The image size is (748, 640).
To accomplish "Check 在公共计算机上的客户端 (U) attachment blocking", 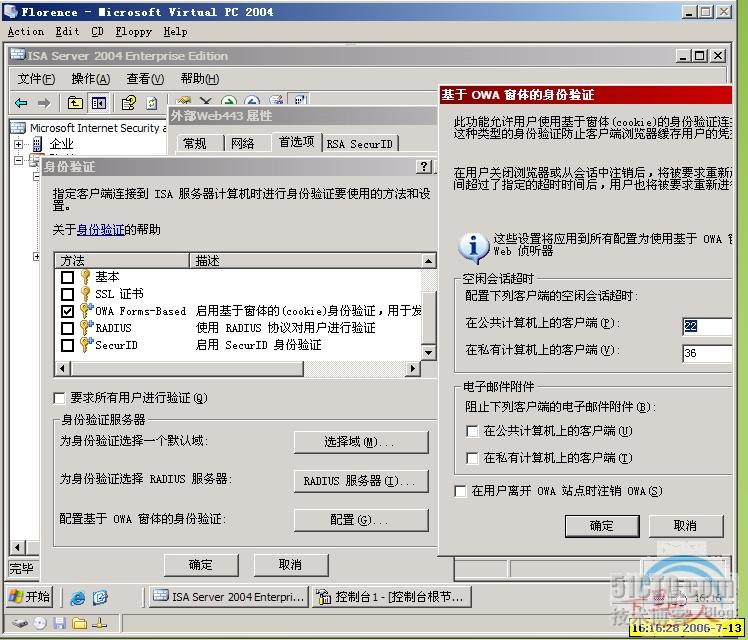I will 472,431.
